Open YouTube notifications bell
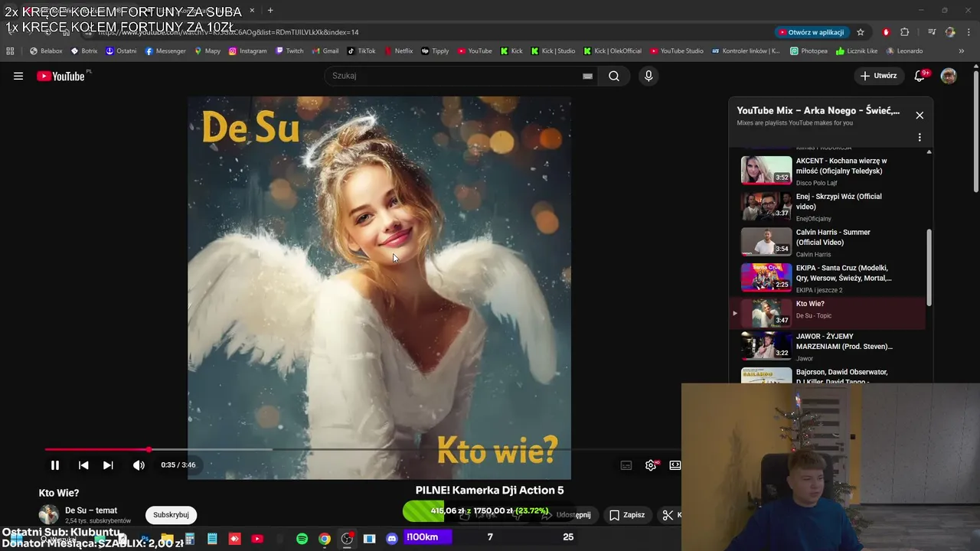The height and width of the screenshot is (551, 980). (920, 76)
